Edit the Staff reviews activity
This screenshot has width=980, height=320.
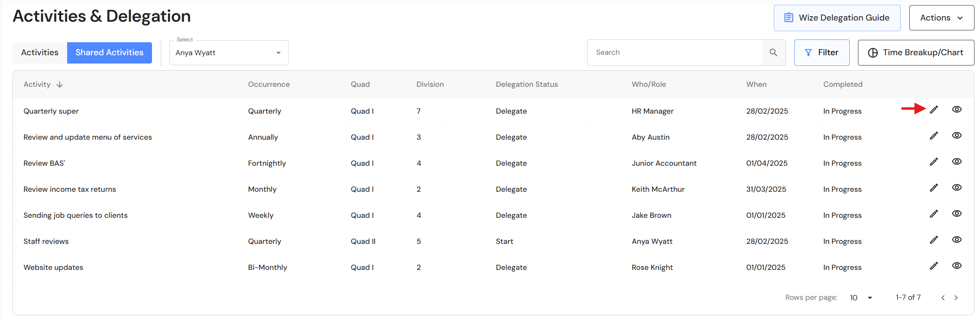pos(933,240)
